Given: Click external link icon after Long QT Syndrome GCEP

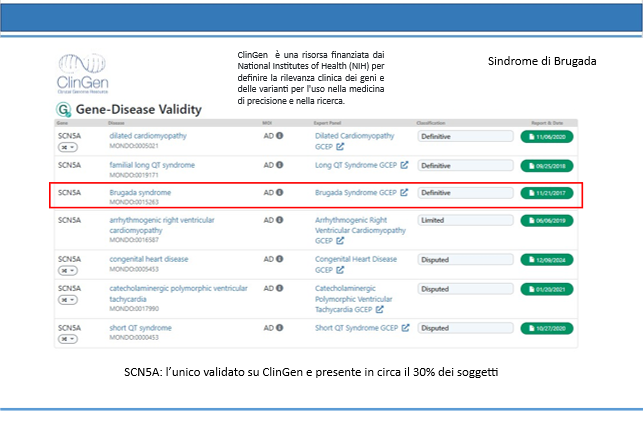Looking at the screenshot, I should (404, 165).
